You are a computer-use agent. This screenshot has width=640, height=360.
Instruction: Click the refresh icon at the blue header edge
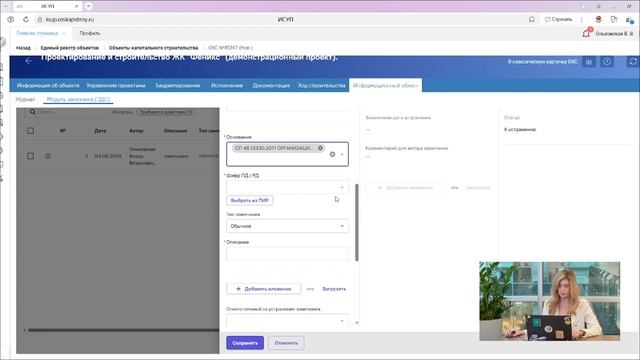(x=633, y=61)
